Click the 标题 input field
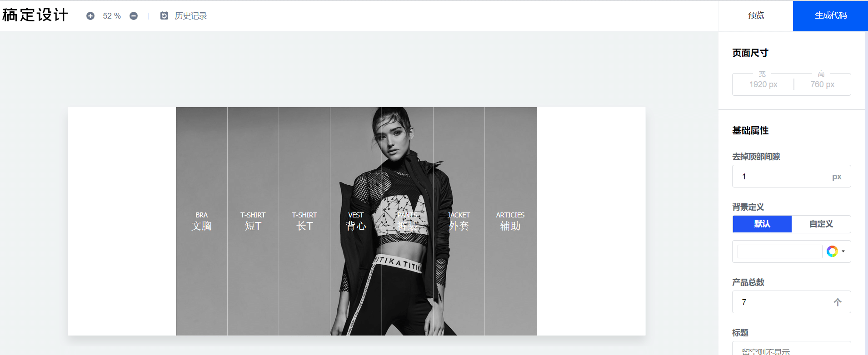 (791, 349)
